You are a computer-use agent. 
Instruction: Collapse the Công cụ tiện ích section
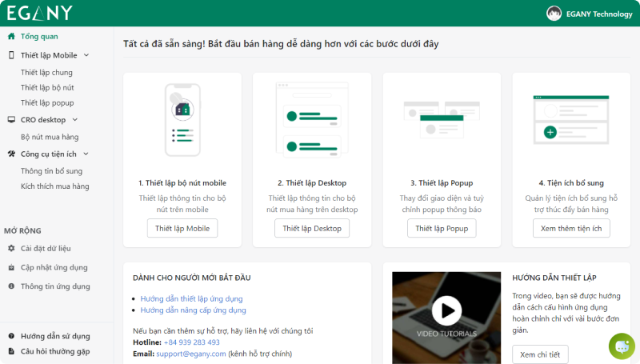tap(86, 154)
